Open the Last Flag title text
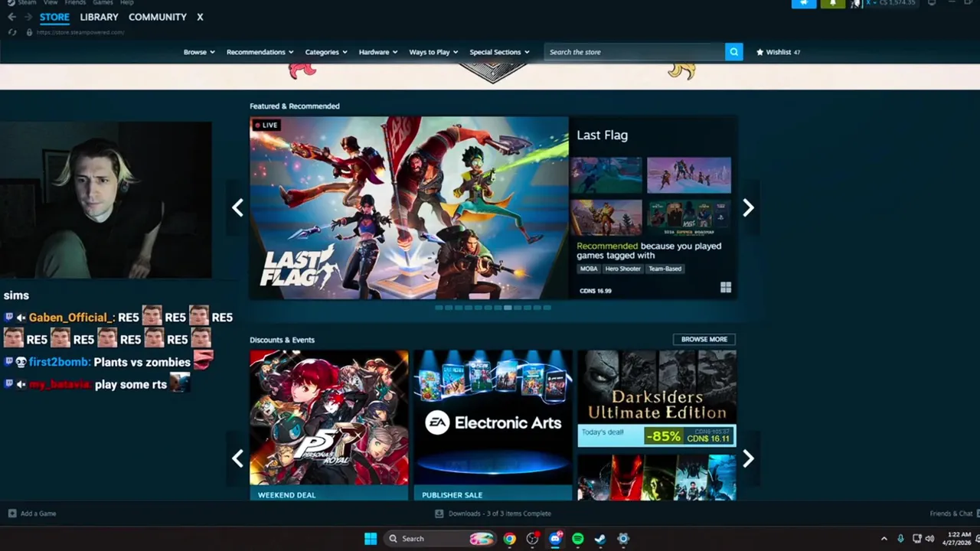 tap(602, 135)
